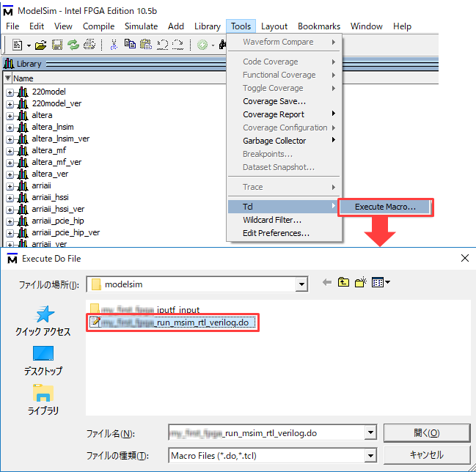
Task: Click the Save toolbar icon
Action: click(x=57, y=45)
